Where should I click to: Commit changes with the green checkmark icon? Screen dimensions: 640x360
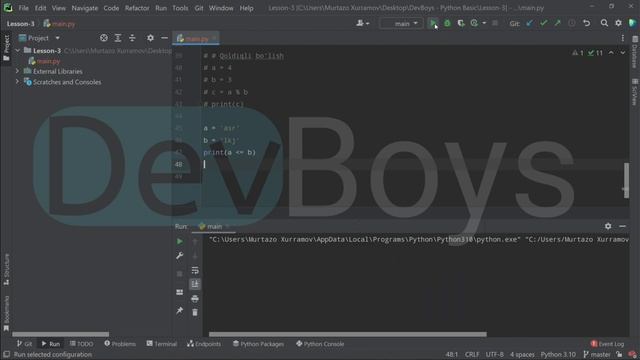click(x=543, y=23)
